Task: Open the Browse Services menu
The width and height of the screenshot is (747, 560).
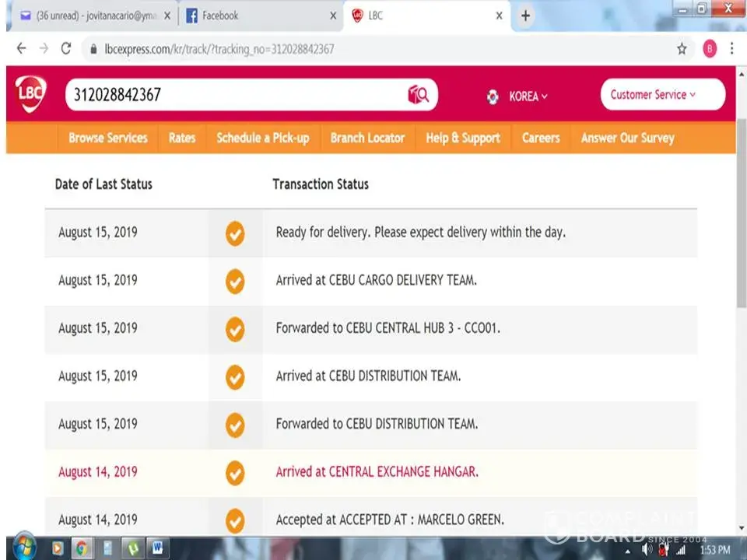Action: 108,138
